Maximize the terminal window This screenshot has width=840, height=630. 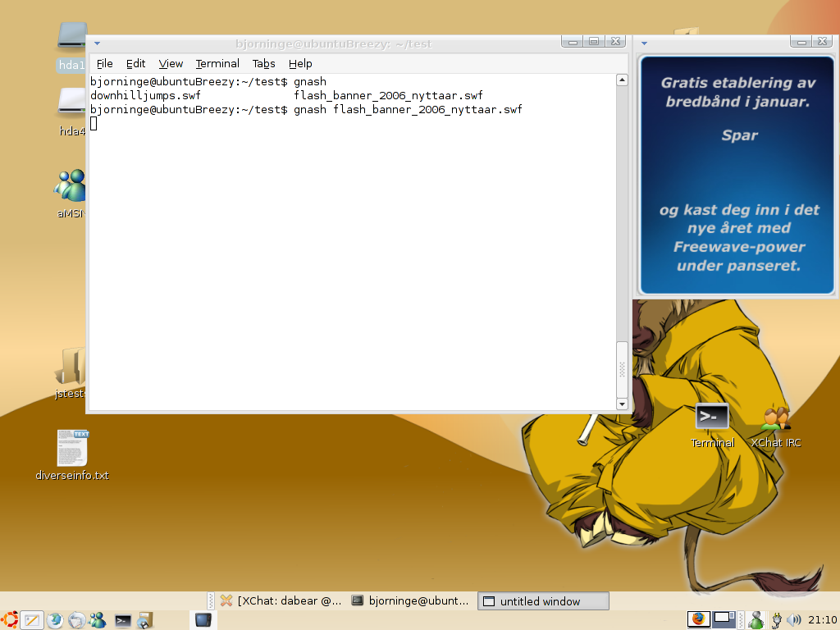594,42
